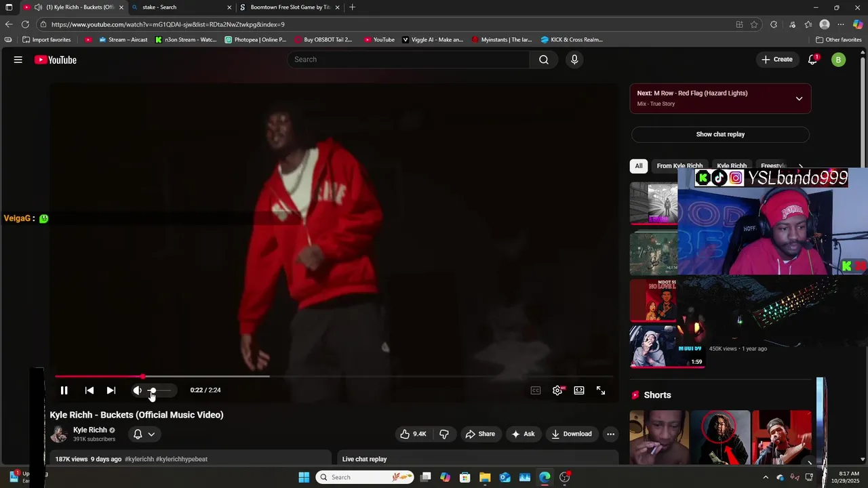Open the first Shorts thumbnail
Screen dimensions: 868x488
659,437
